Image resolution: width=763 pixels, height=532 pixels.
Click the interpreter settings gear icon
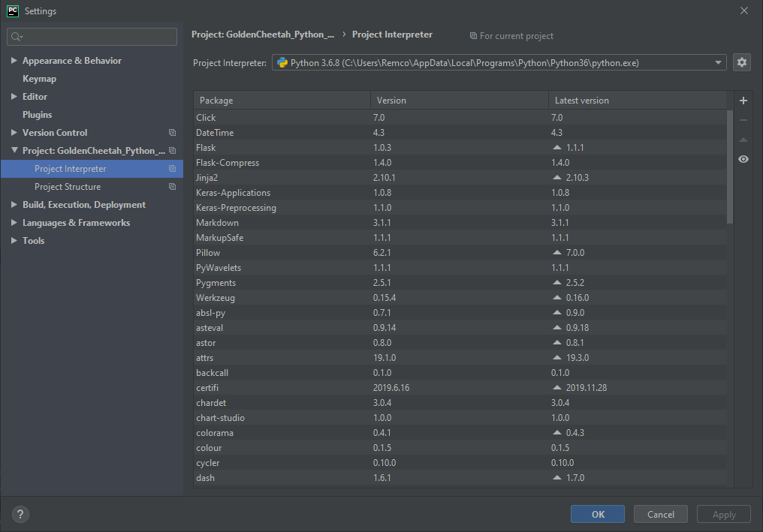(x=741, y=62)
